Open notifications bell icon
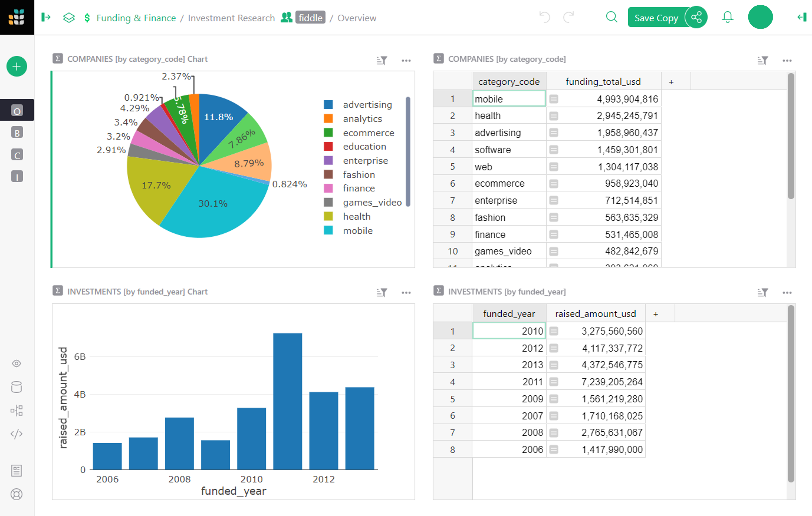 coord(727,17)
